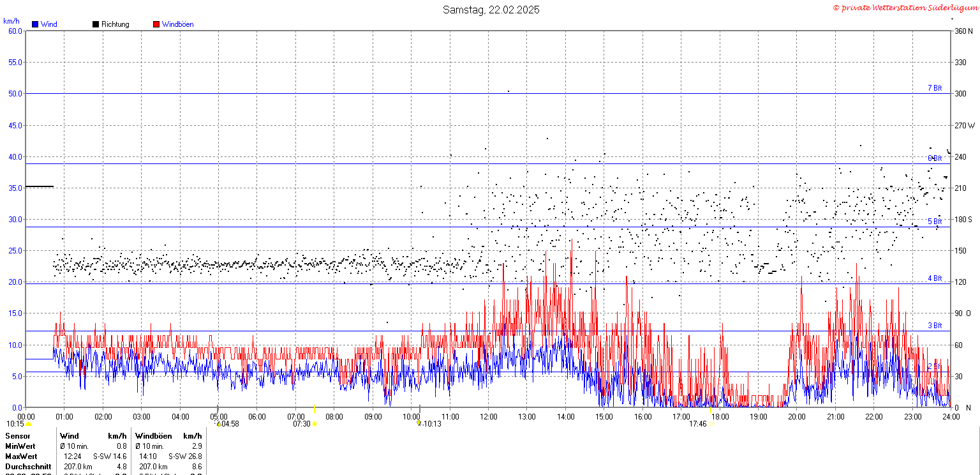Click the sunset icon at 17:46
This screenshot has width=980, height=475.
[711, 424]
